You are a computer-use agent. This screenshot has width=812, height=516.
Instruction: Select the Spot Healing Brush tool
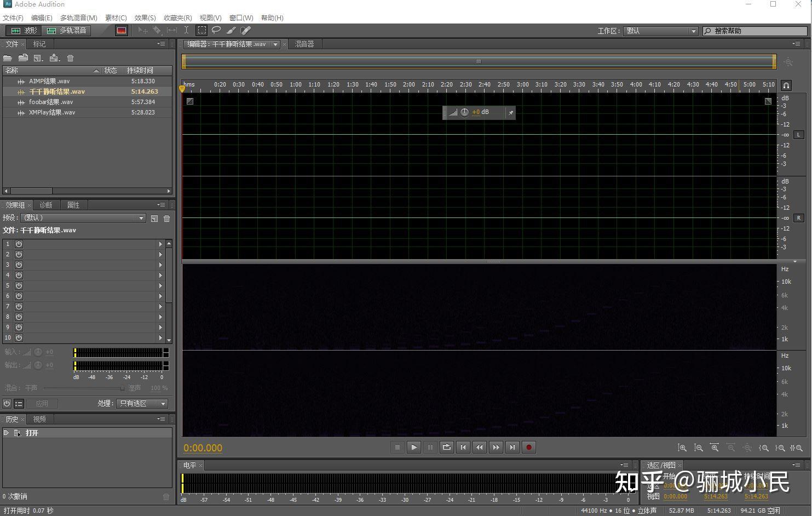click(246, 31)
